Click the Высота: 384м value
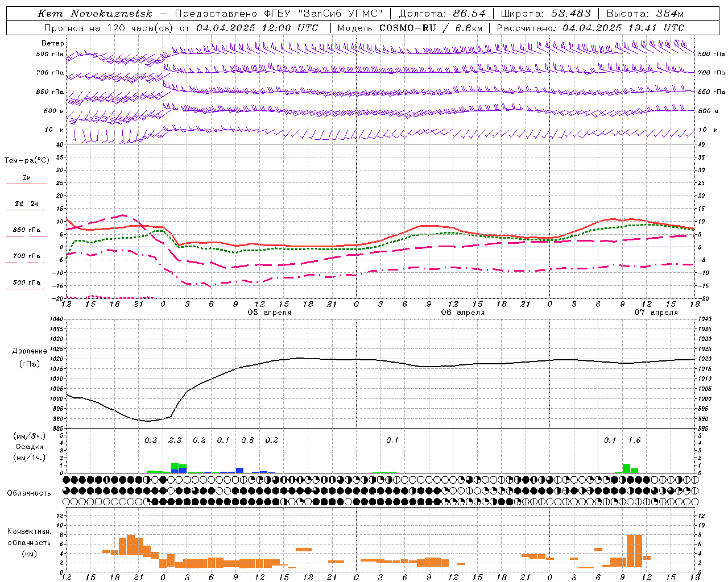Viewport: 728px width, 582px height. point(645,14)
